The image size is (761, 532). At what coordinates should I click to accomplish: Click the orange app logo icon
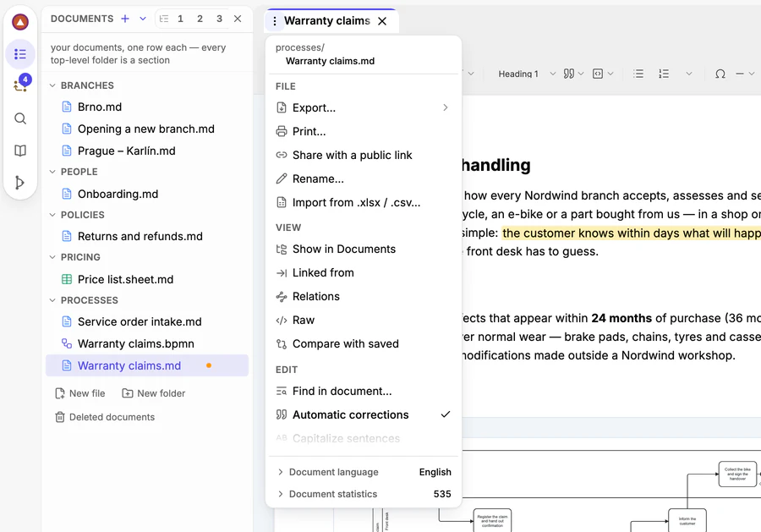tap(20, 22)
